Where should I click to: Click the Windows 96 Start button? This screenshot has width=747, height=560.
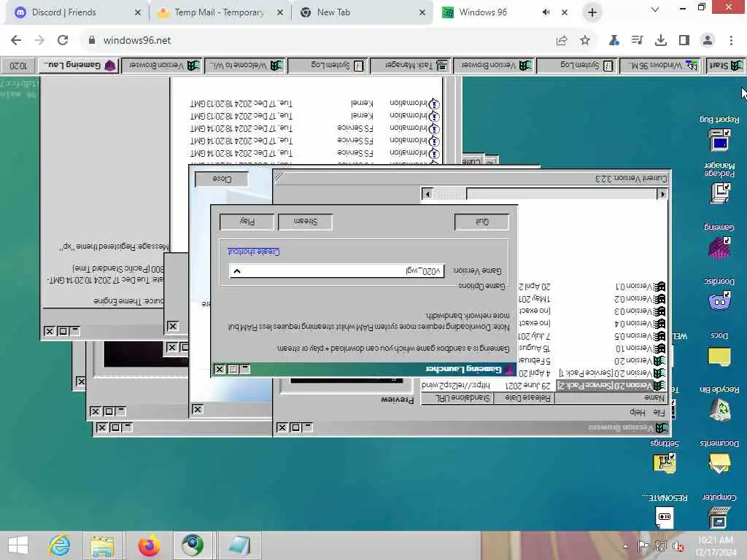tap(725, 65)
